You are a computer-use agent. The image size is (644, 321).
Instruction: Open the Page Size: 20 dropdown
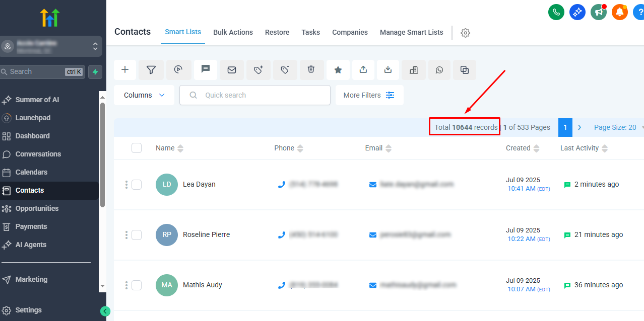tap(619, 127)
